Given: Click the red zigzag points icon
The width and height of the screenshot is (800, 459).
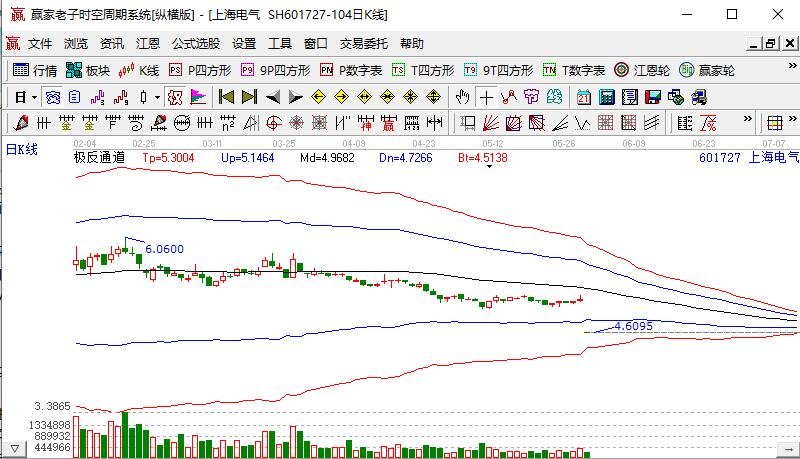Looking at the screenshot, I should (508, 97).
